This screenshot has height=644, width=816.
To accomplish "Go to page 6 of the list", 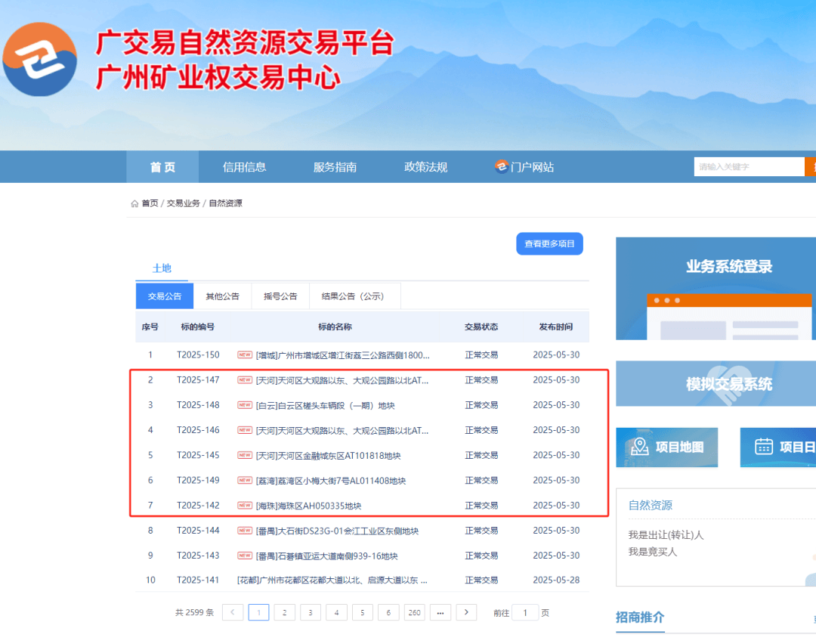I will 389,612.
